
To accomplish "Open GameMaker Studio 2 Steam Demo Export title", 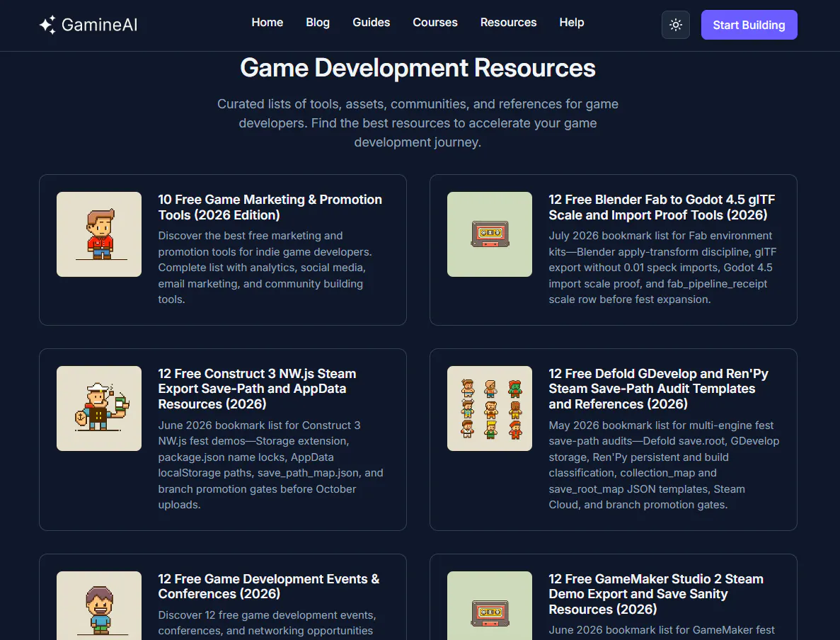I will 656,594.
